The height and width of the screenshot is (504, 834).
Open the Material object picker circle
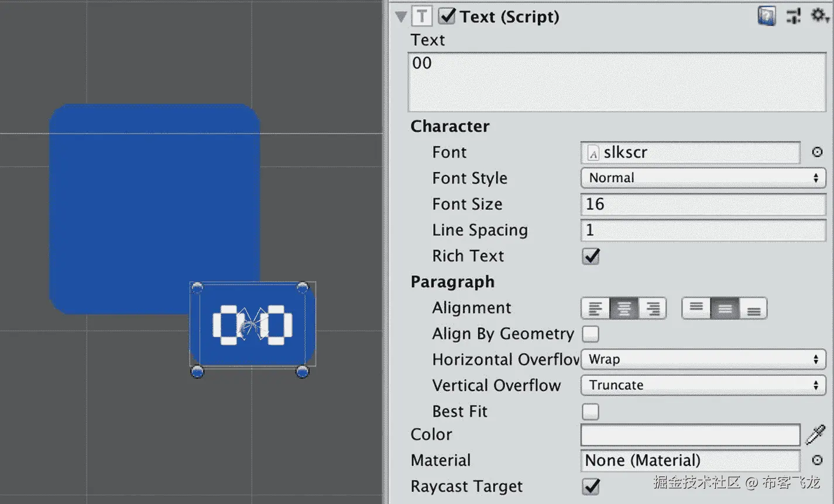(817, 461)
